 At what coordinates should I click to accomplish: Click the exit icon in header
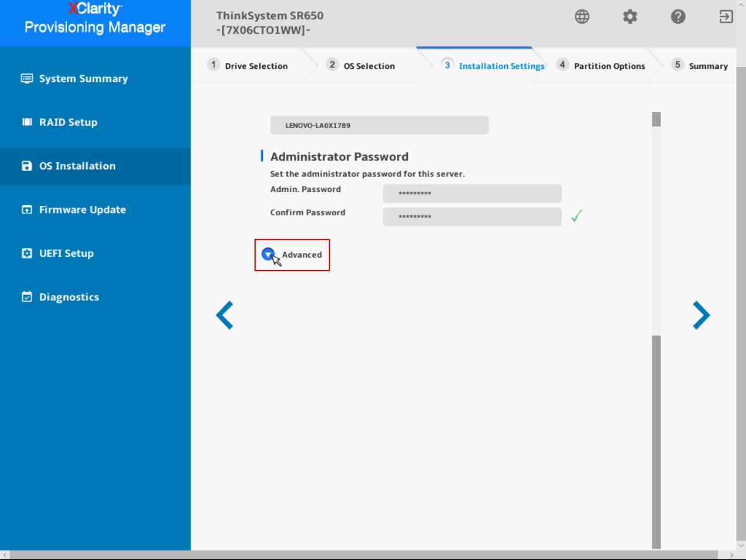(x=726, y=17)
